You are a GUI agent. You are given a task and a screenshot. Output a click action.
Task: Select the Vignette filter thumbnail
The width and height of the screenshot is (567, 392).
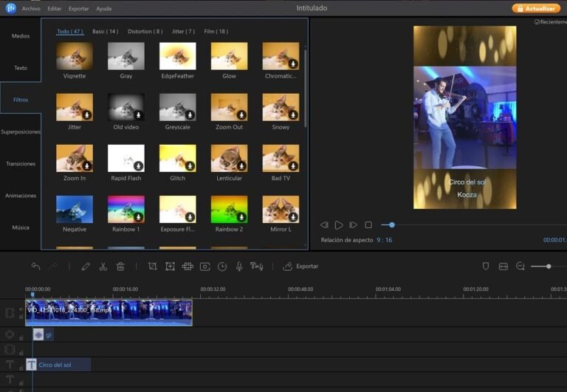75,56
